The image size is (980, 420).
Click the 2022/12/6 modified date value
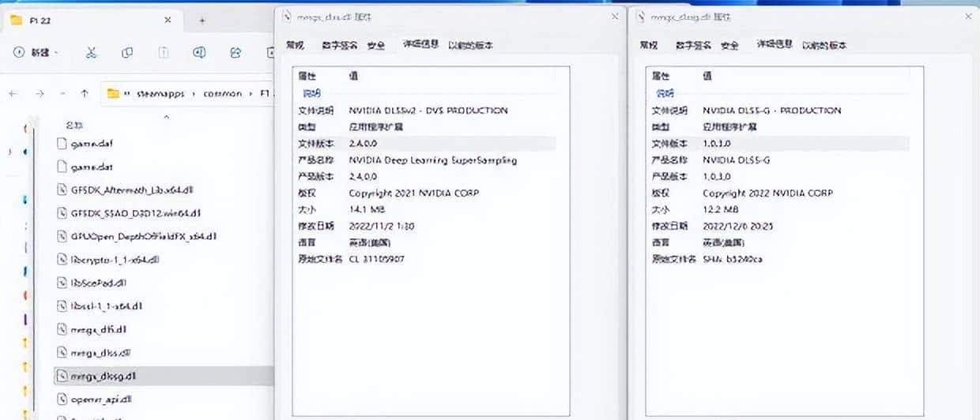[x=738, y=226]
